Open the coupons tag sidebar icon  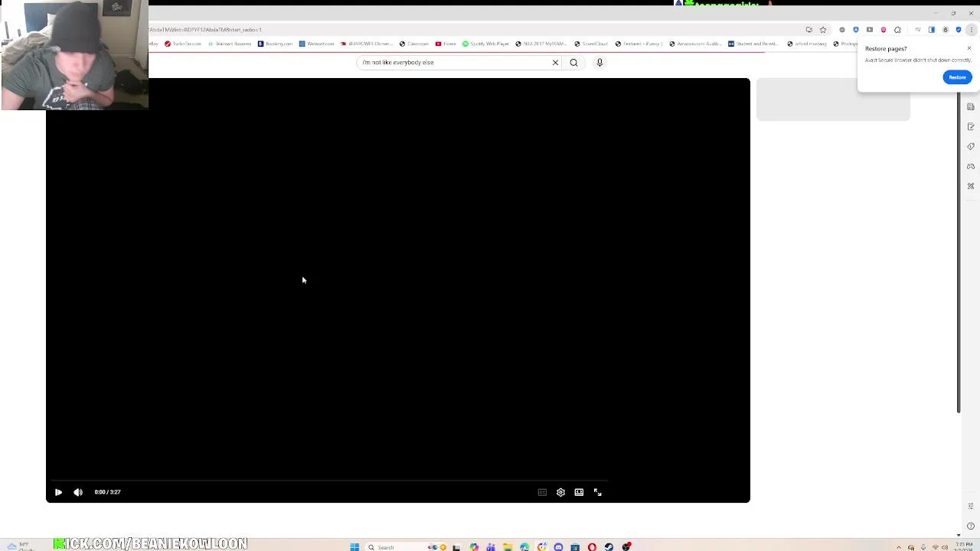click(x=971, y=146)
